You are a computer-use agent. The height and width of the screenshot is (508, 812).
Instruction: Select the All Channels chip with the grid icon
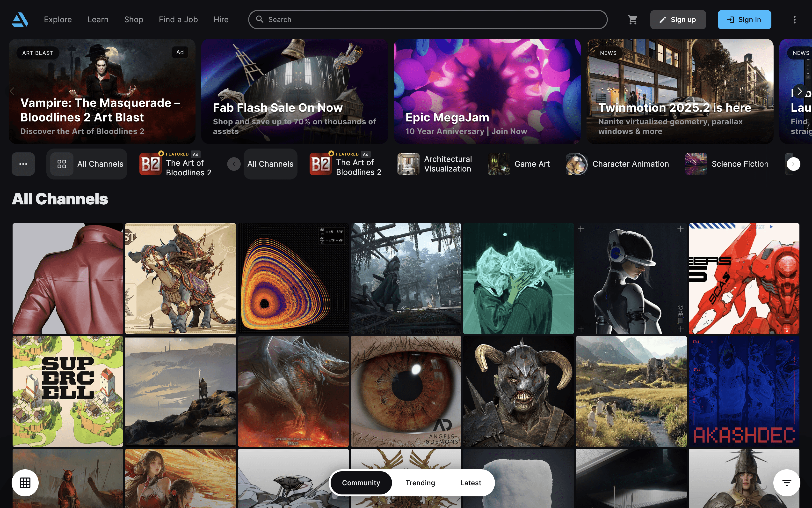(x=87, y=164)
